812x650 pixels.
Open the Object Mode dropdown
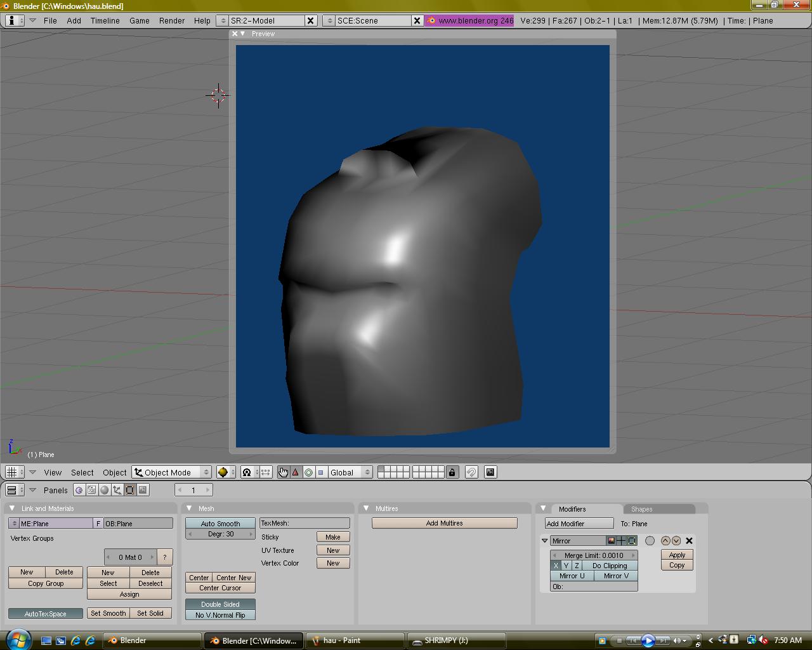[x=171, y=472]
